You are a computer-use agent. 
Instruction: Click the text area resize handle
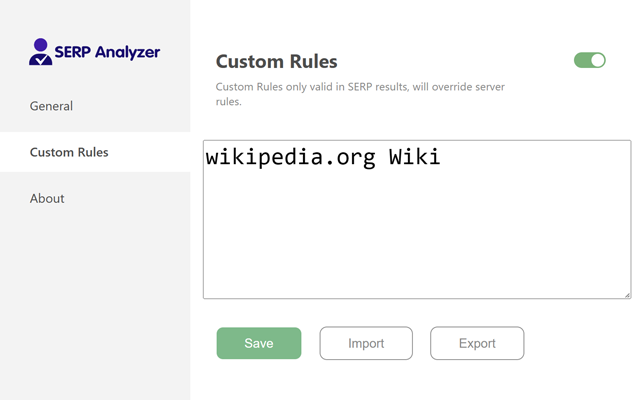[x=627, y=295]
